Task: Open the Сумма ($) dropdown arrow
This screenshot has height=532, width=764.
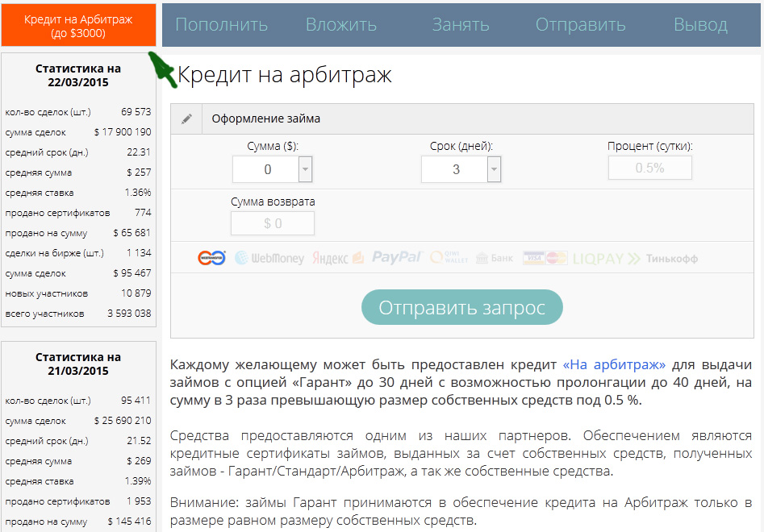Action: 306,169
